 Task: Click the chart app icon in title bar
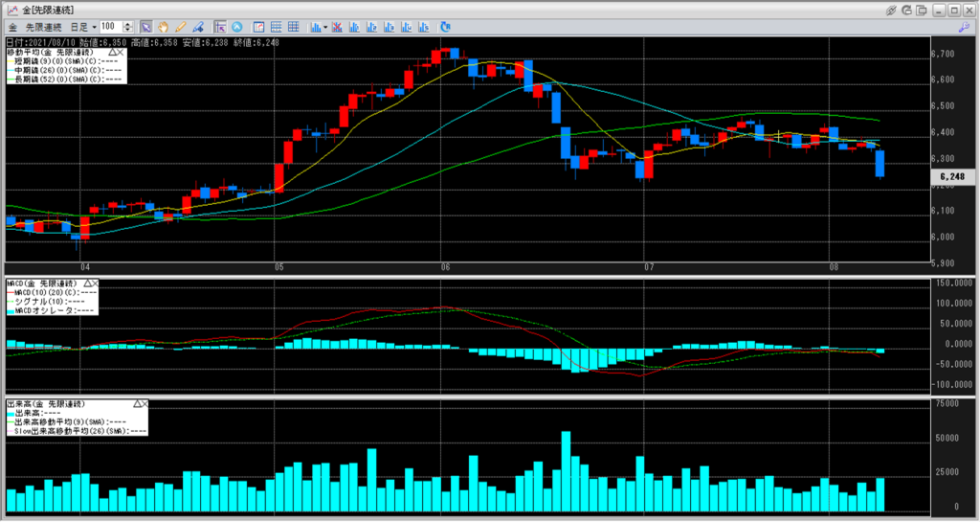point(11,10)
